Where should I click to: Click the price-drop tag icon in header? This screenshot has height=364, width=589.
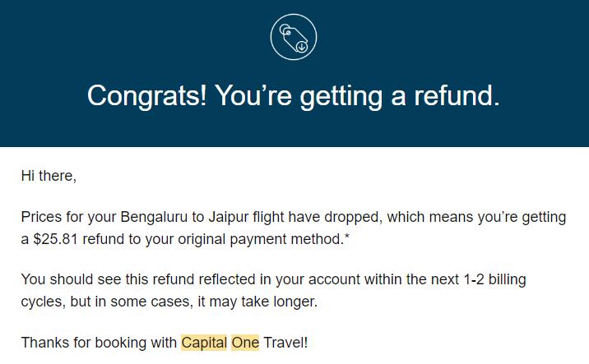tap(294, 37)
